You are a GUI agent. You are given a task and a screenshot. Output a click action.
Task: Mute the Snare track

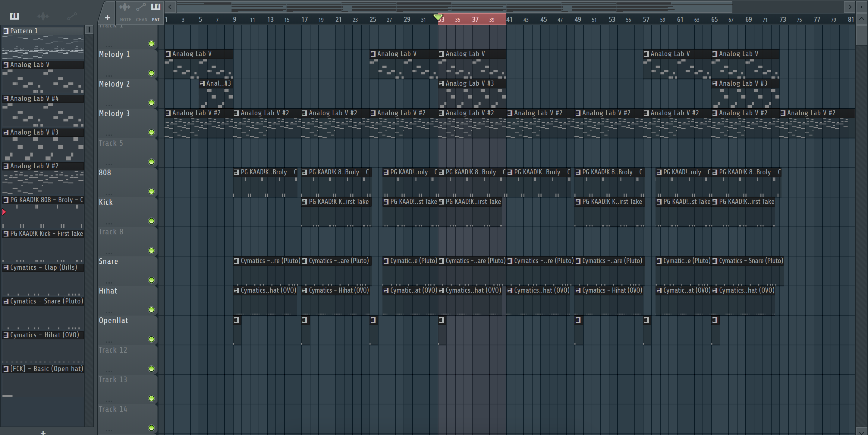152,280
